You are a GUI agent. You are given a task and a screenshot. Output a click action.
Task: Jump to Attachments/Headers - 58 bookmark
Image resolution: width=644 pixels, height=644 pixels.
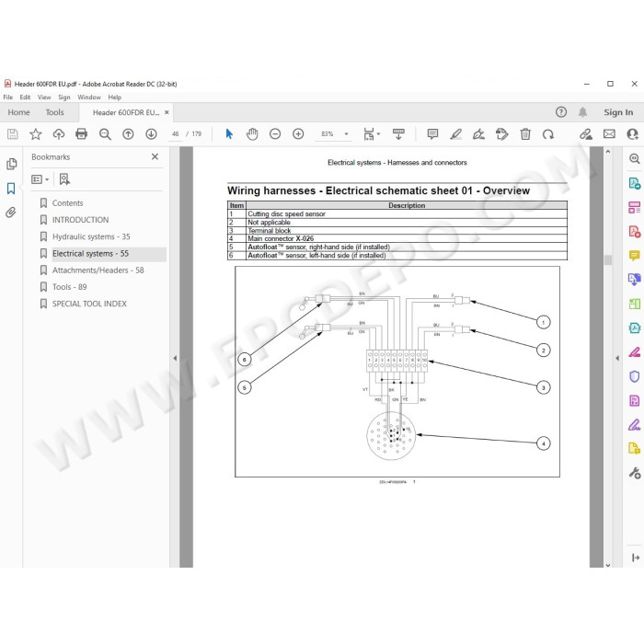pyautogui.click(x=98, y=270)
